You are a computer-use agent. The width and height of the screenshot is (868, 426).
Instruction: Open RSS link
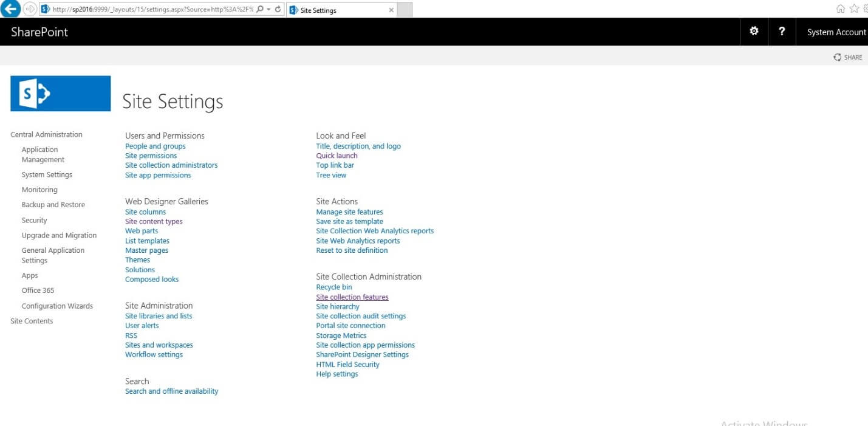coord(131,335)
